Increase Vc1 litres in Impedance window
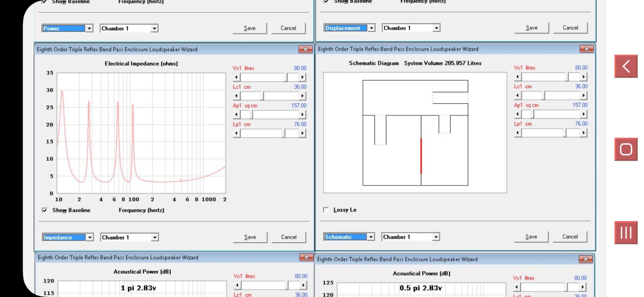The width and height of the screenshot is (644, 297). point(303,77)
